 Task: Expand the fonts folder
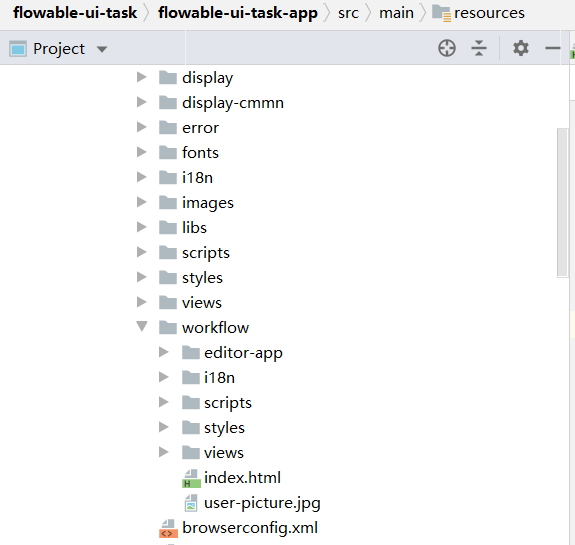click(x=142, y=152)
